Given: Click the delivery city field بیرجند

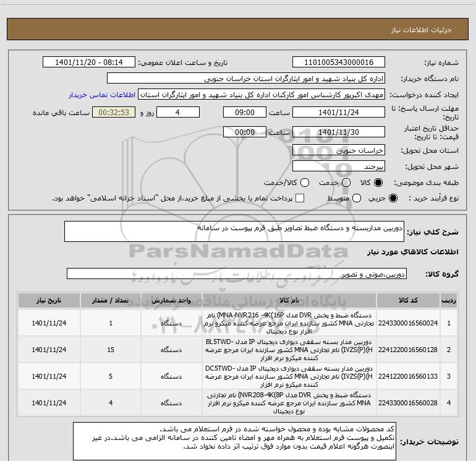Looking at the screenshot, I should 339,166.
